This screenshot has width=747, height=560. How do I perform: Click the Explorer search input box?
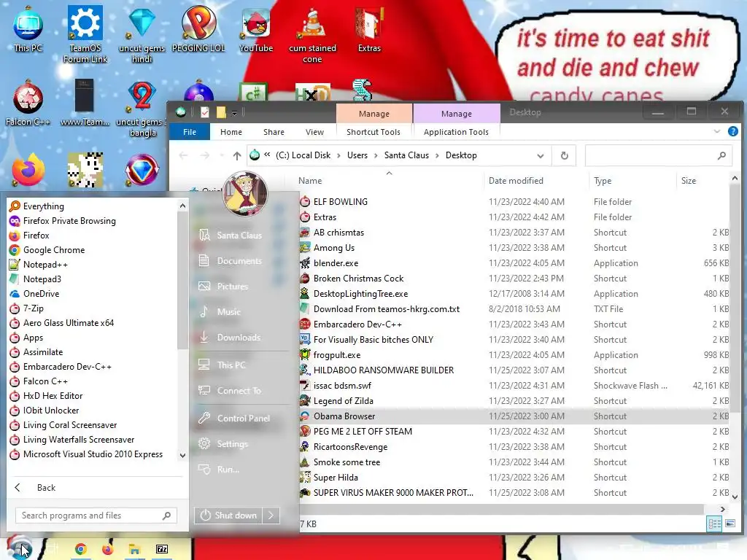tap(650, 155)
